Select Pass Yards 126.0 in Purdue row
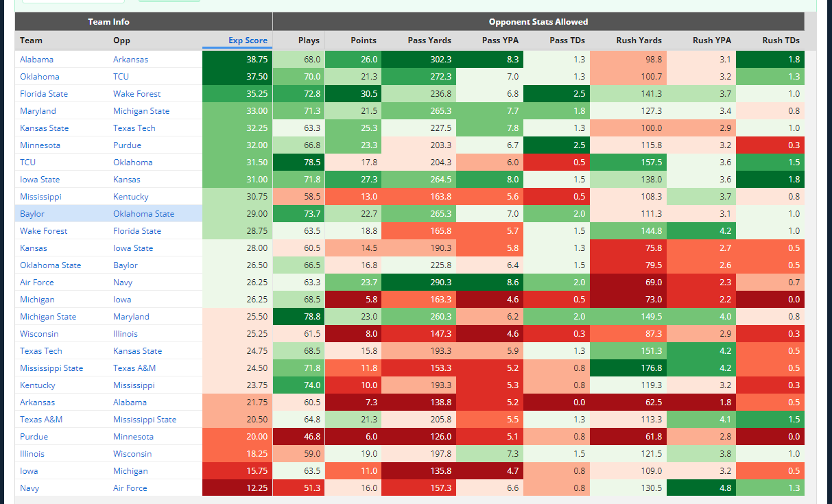The height and width of the screenshot is (504, 832). 418,437
